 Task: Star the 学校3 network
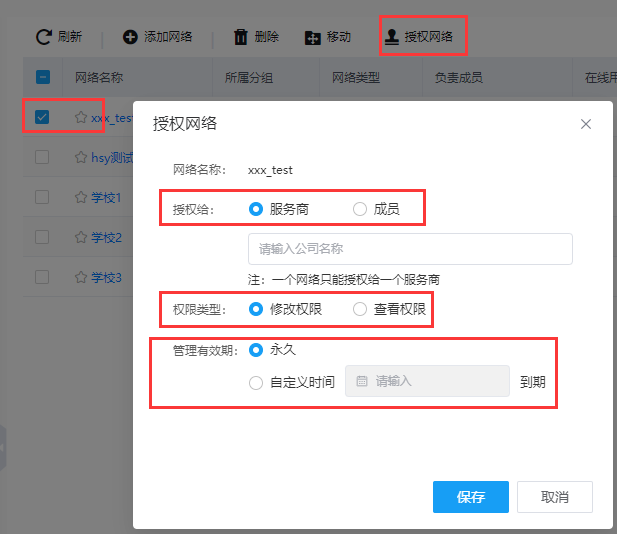pos(82,277)
